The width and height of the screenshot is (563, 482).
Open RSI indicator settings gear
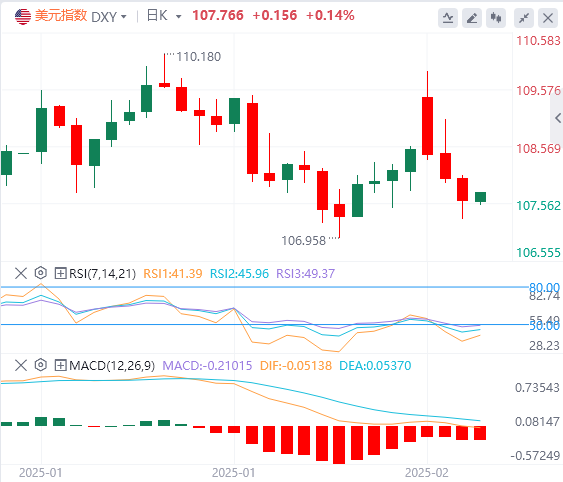click(41, 273)
